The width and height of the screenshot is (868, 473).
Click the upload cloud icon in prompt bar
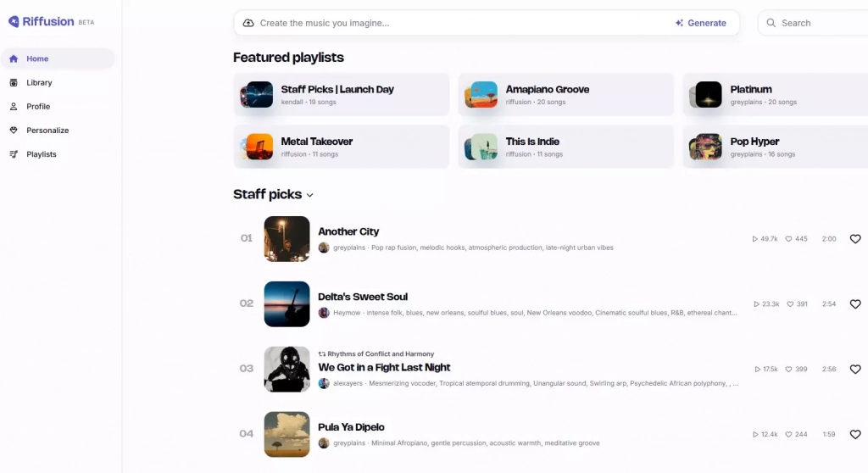click(248, 23)
